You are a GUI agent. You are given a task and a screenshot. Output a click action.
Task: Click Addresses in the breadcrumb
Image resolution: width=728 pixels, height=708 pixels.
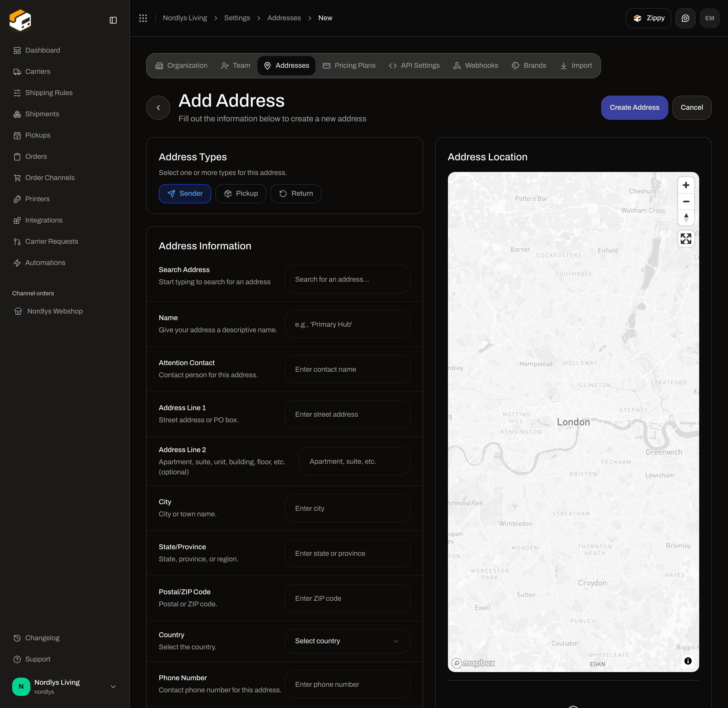[284, 18]
